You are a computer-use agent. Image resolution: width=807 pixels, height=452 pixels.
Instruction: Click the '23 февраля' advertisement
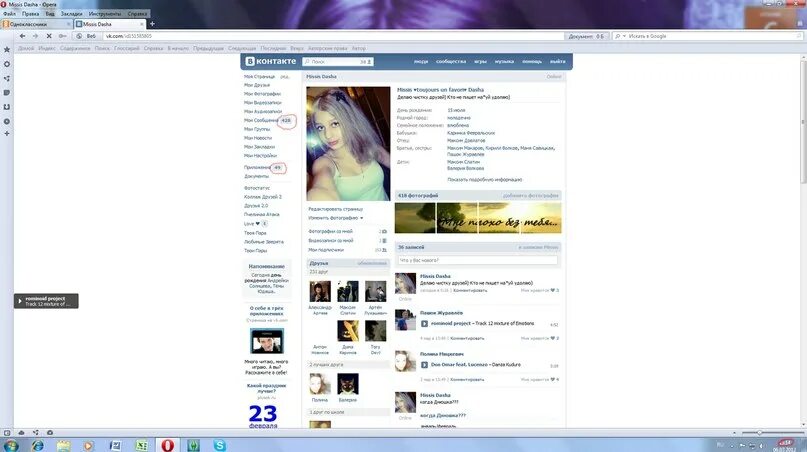263,416
